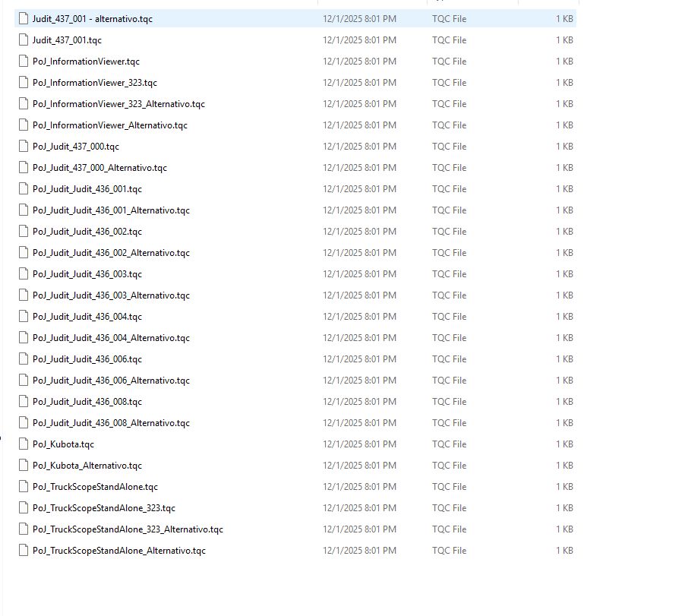This screenshot has height=616, width=685.
Task: Select the file PoJ_Judit_Judit_436_002_Alternativo.tqc
Action: pyautogui.click(x=114, y=252)
